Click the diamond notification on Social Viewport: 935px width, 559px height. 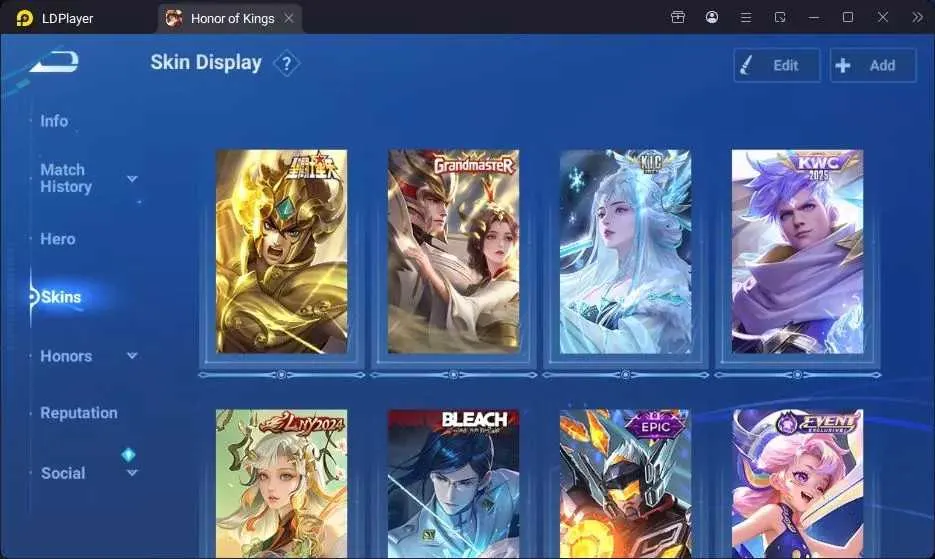(128, 455)
